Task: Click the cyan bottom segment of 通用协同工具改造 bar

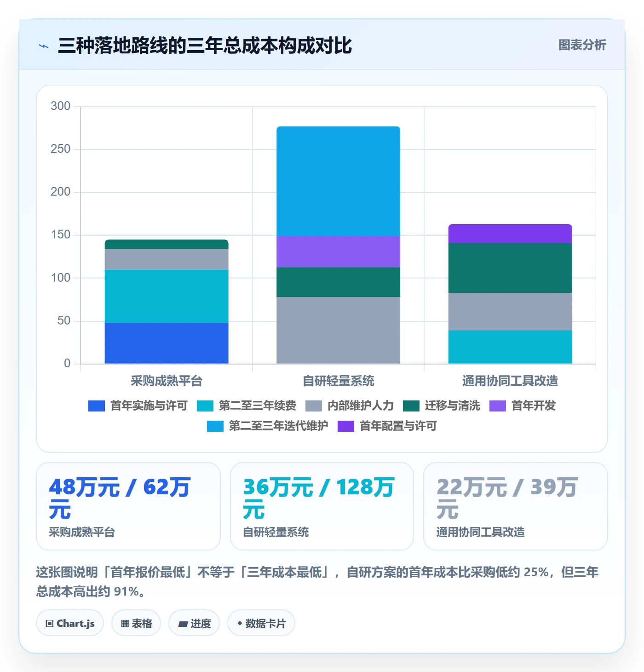Action: click(x=510, y=347)
